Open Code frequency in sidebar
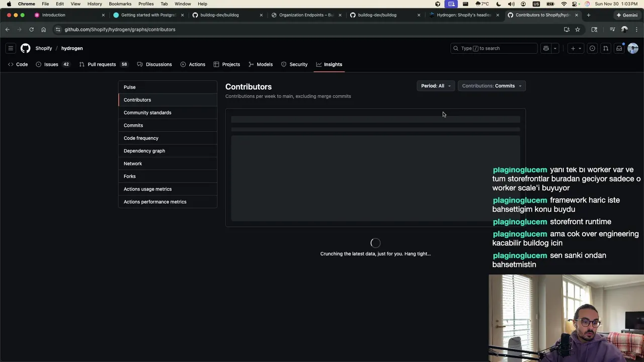 coord(168,138)
